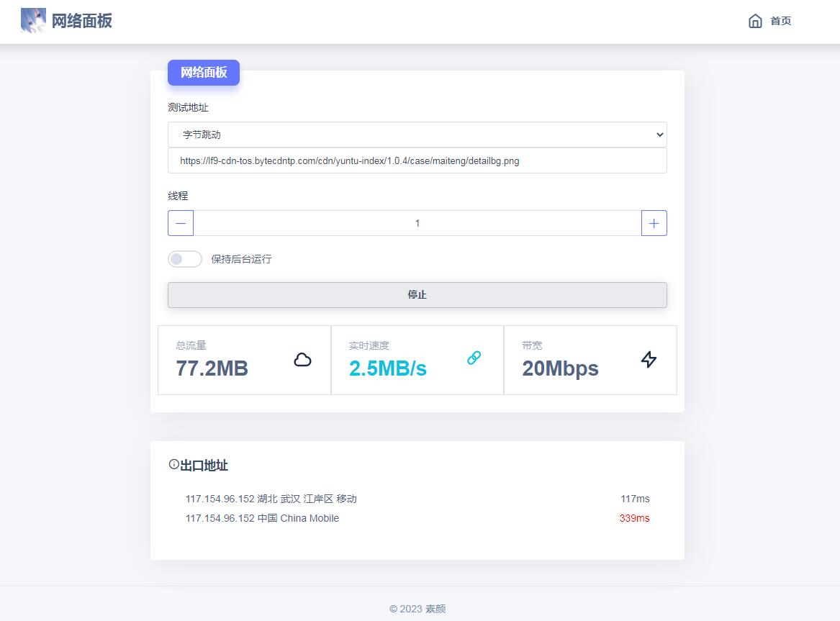
Task: Click the chevron arrow on the test address selector
Action: point(659,135)
